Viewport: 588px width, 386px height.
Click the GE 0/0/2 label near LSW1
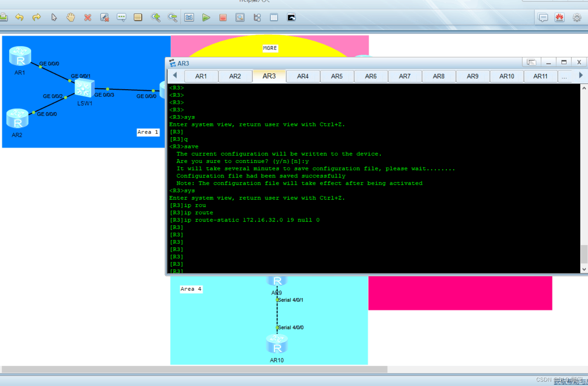point(53,96)
